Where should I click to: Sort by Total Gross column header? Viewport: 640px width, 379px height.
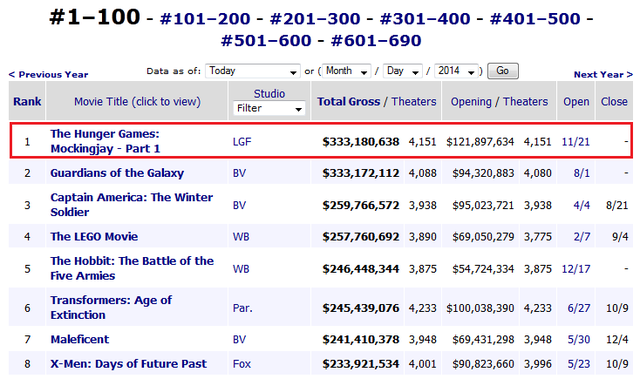(x=348, y=101)
